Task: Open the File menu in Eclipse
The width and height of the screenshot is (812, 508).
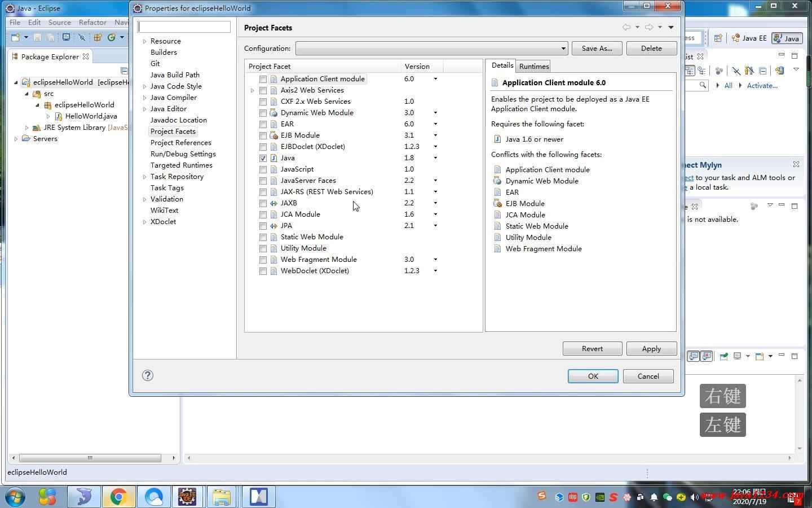Action: [15, 23]
